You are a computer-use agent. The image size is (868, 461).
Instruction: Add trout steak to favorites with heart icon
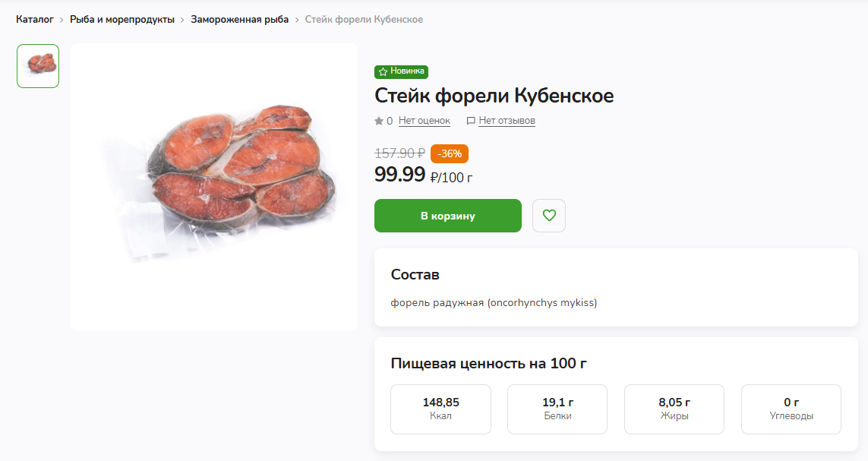548,215
